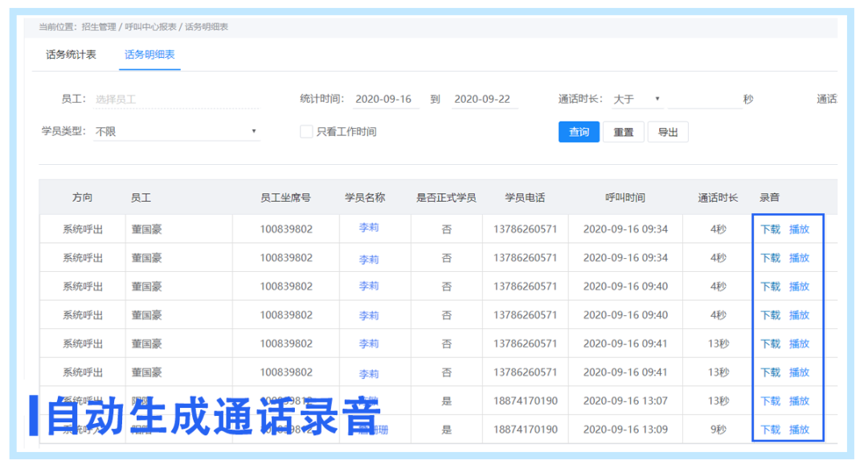Open end date 2020-09-22 picker

(482, 100)
